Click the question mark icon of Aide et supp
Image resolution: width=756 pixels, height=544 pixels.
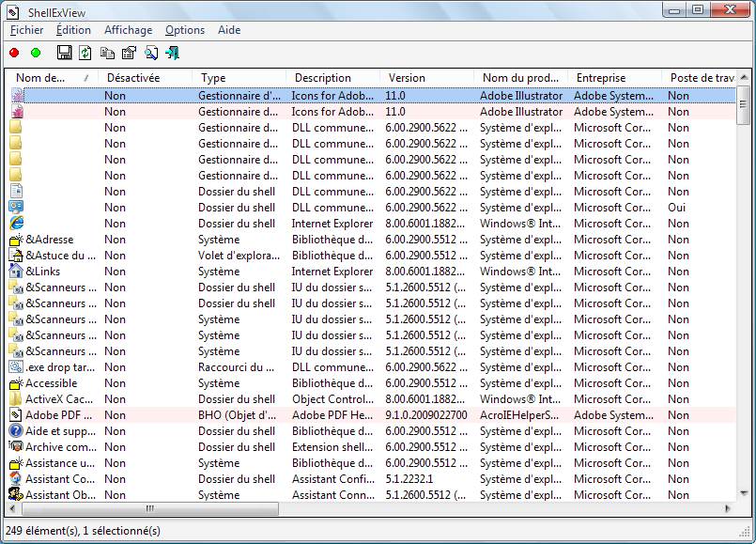(x=16, y=430)
